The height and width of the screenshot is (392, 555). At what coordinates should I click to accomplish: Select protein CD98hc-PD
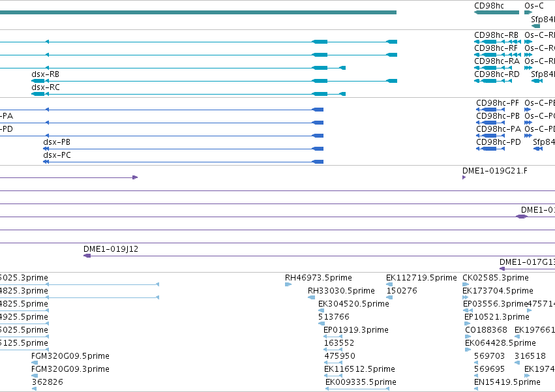pyautogui.click(x=498, y=142)
